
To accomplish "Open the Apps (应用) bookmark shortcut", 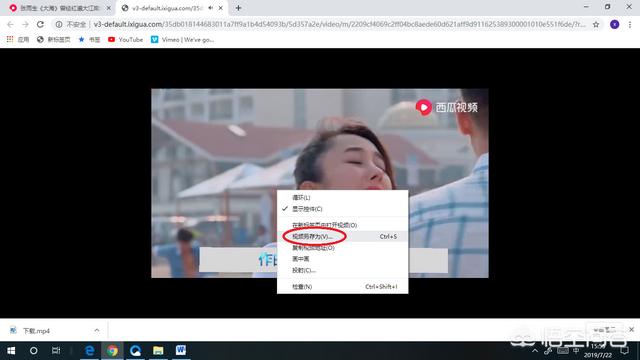I will click(18, 40).
